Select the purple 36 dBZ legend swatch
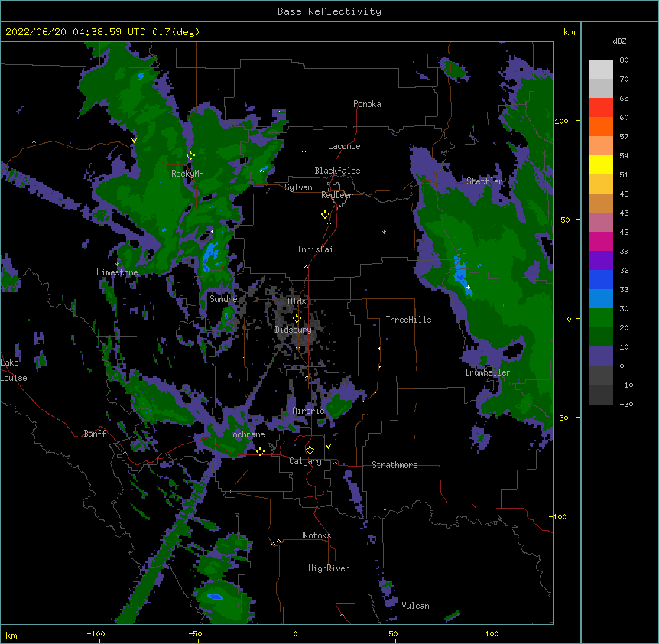The width and height of the screenshot is (659, 644). [601, 260]
